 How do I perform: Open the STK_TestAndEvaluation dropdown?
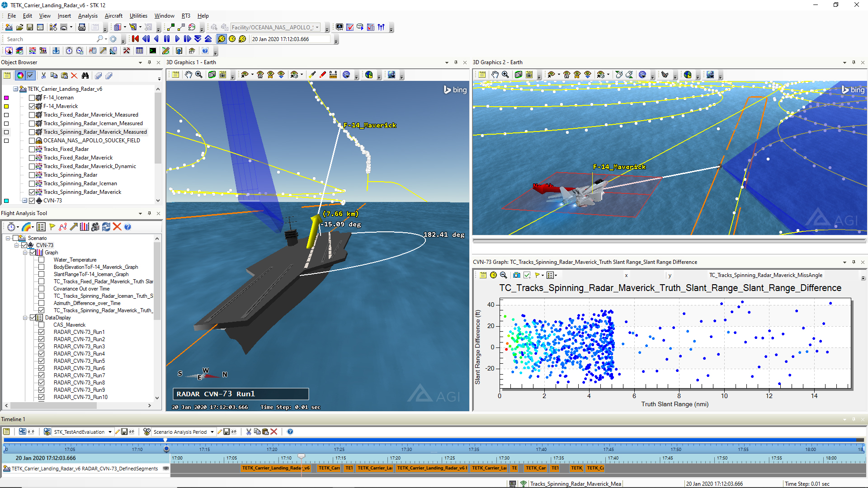[110, 432]
